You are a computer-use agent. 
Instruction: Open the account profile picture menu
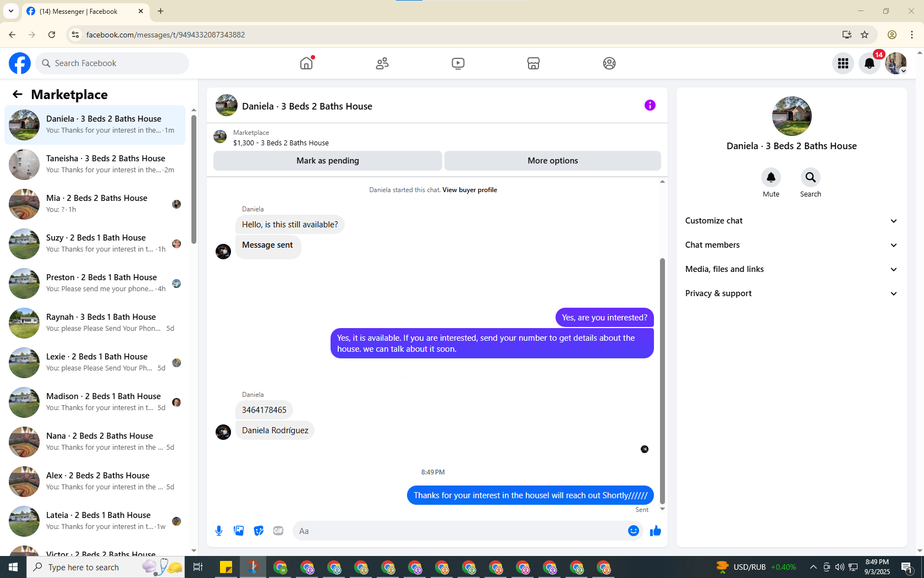coord(896,63)
